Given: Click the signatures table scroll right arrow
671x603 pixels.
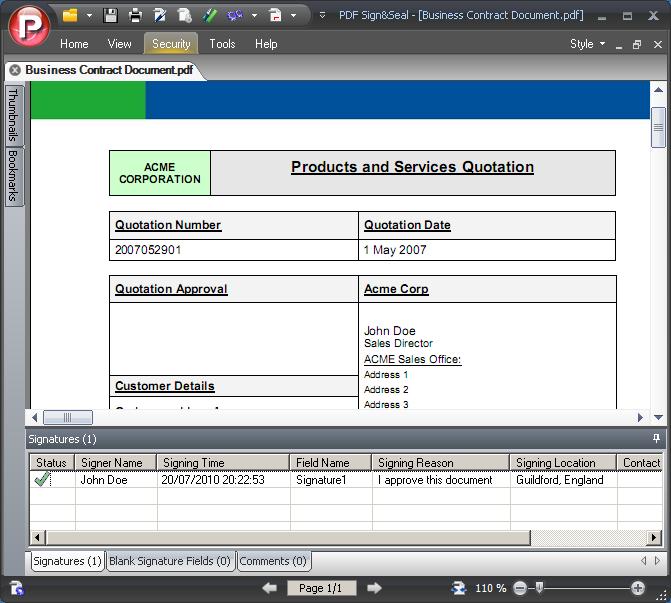Looking at the screenshot, I should 653,537.
